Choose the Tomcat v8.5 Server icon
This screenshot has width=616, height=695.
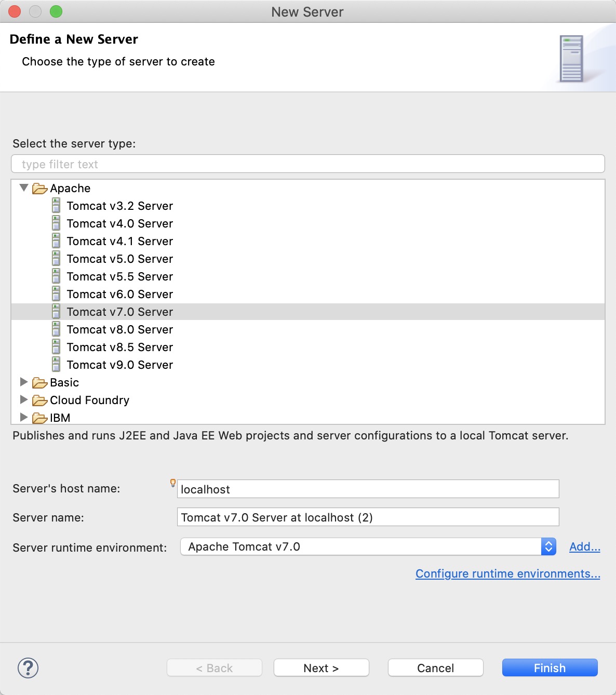[x=56, y=347]
